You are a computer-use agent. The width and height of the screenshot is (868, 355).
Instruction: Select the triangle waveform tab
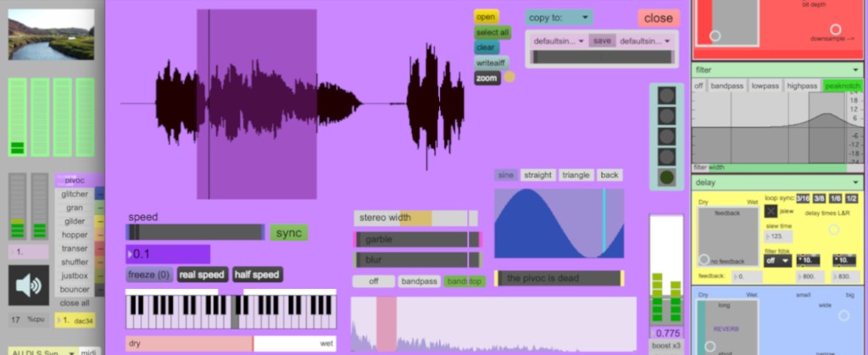pyautogui.click(x=576, y=175)
